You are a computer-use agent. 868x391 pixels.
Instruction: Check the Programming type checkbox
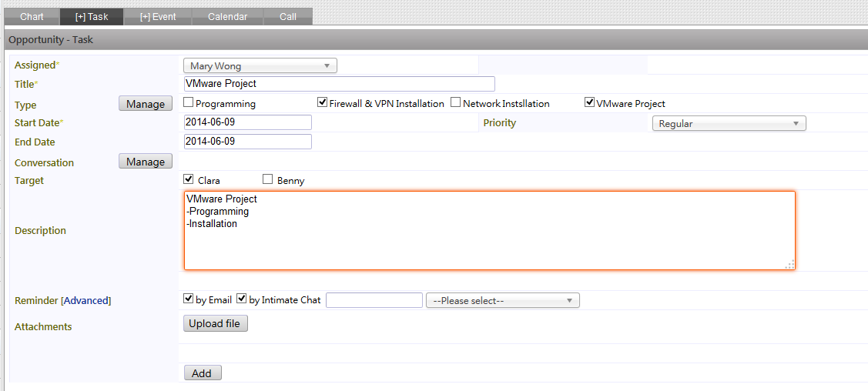(188, 102)
